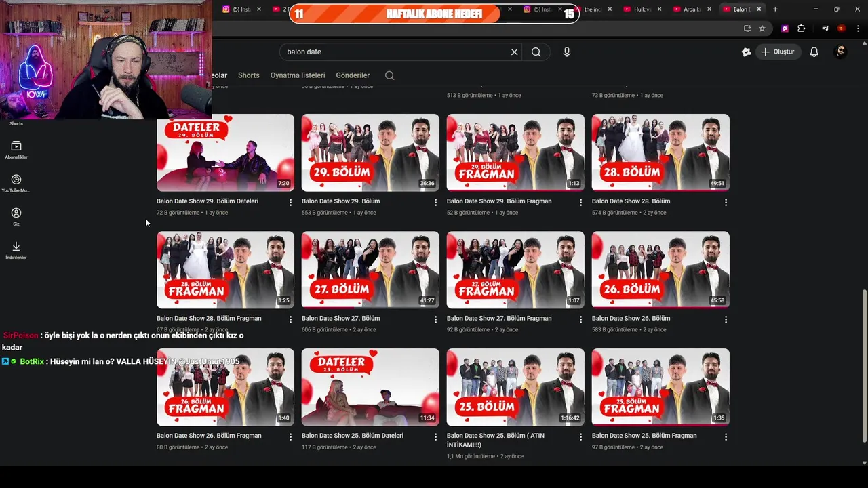868x488 pixels.
Task: Open more options for 29. Bölüm Dateleri video
Action: [290, 202]
